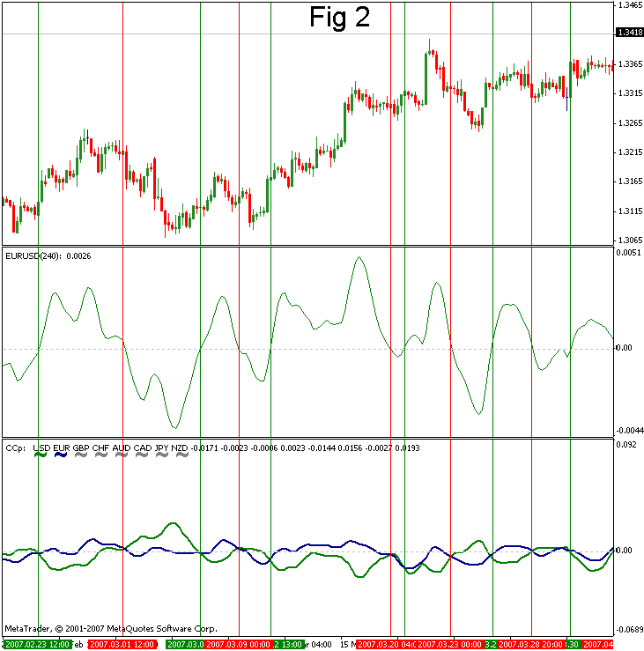Click the green USD wave icon in CCp legend
The image size is (644, 651).
41,455
